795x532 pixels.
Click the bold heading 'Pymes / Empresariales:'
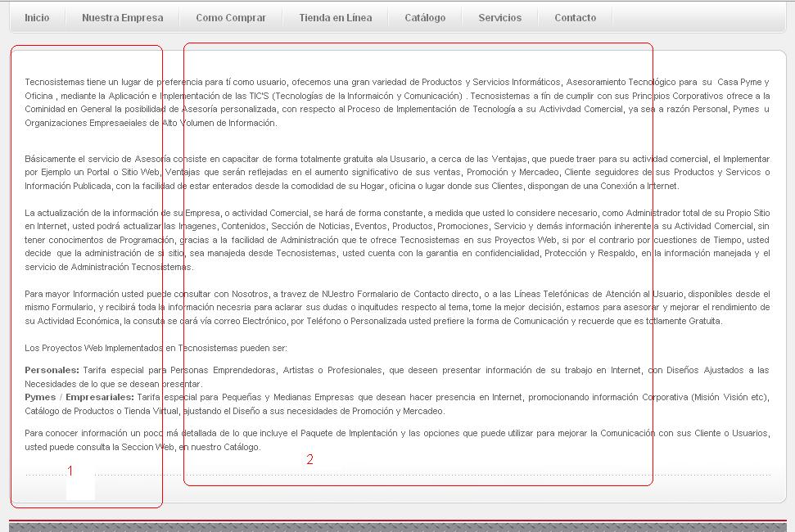79,397
